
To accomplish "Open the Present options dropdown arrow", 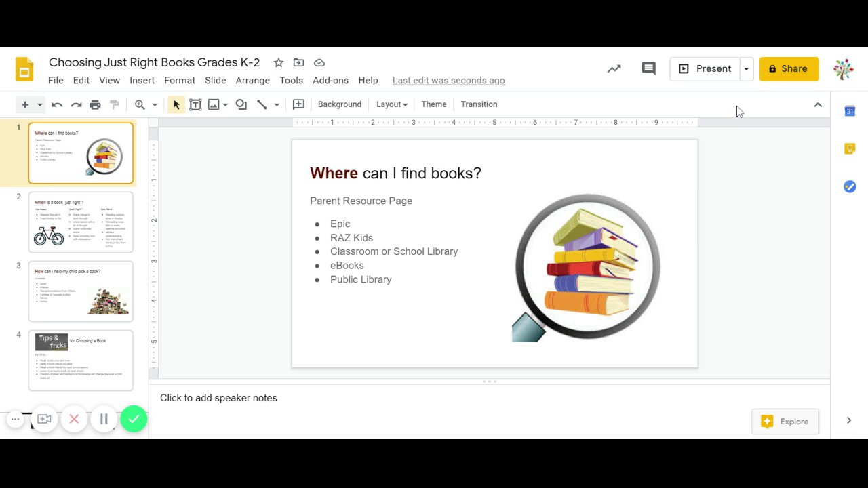I will pos(746,68).
